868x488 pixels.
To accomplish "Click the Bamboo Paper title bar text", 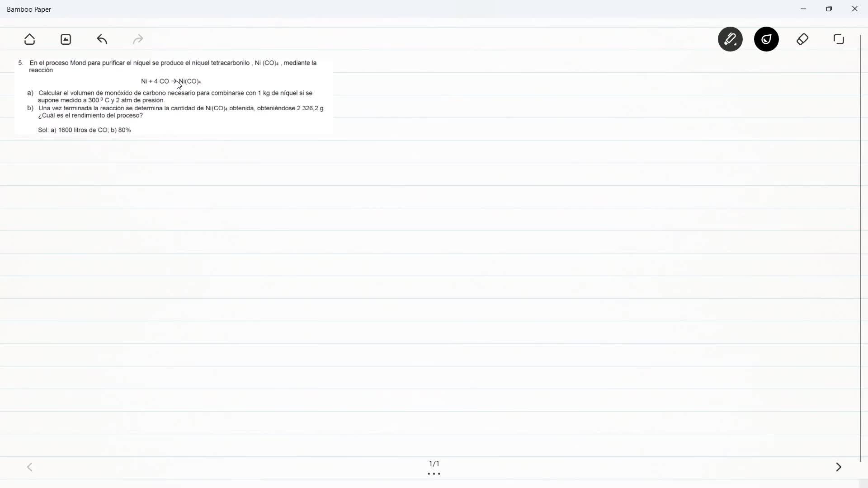I will 29,9.
